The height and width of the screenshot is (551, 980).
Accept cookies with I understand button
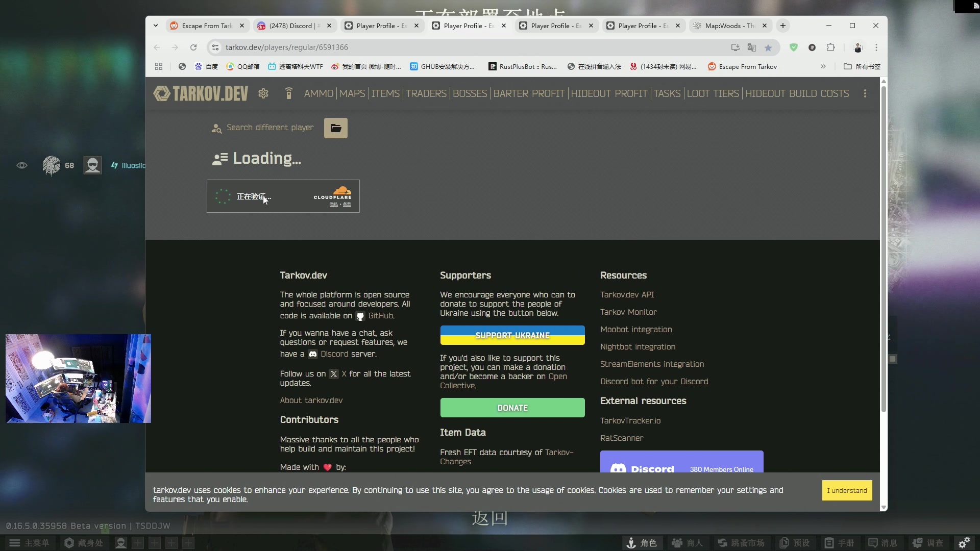click(847, 490)
